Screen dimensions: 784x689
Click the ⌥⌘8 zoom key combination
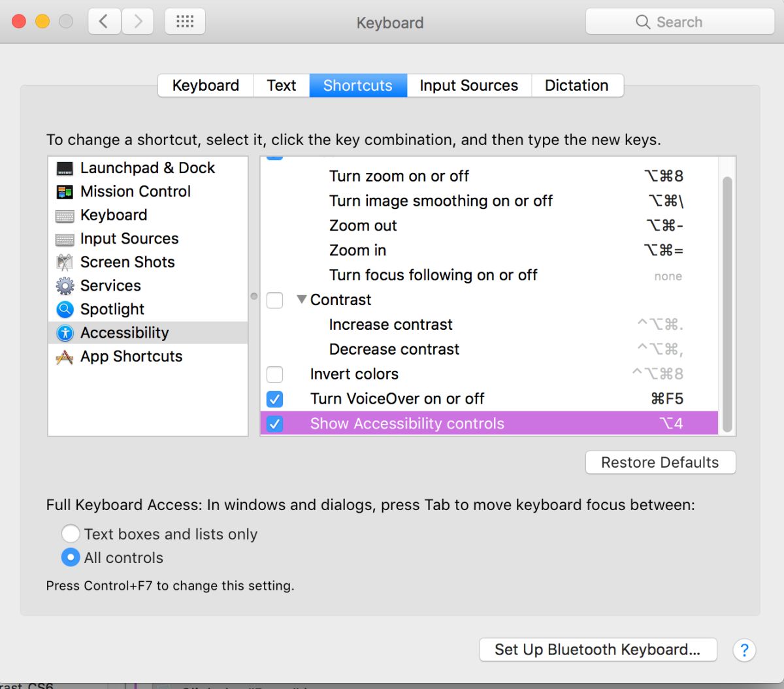pos(664,176)
